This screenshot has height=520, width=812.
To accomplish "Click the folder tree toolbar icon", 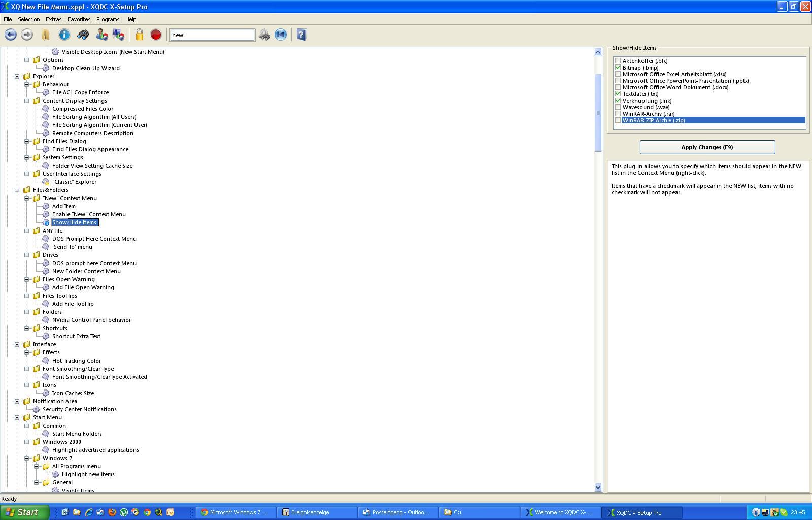I will pos(46,35).
